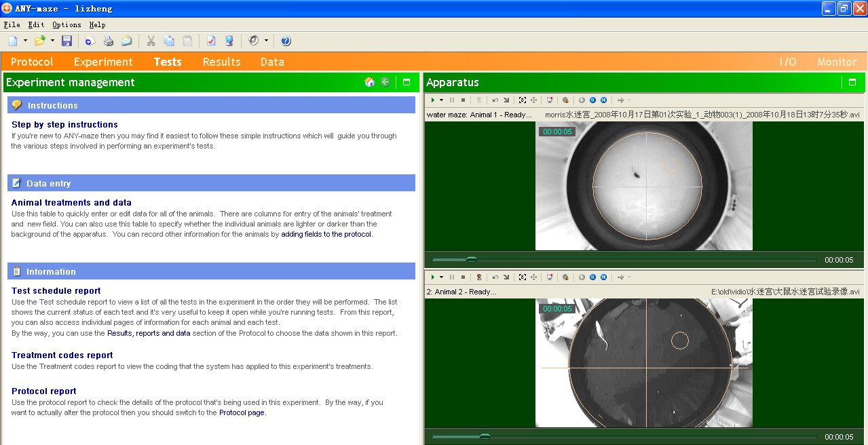Maximize the Apparatus panel
This screenshot has height=445, width=868.
852,82
